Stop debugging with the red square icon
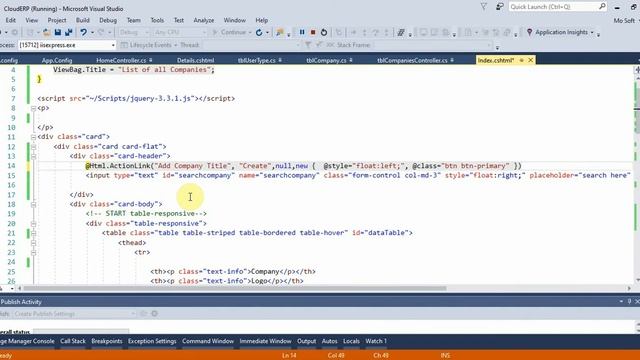Viewport: 640px width, 360px height. 313,32
